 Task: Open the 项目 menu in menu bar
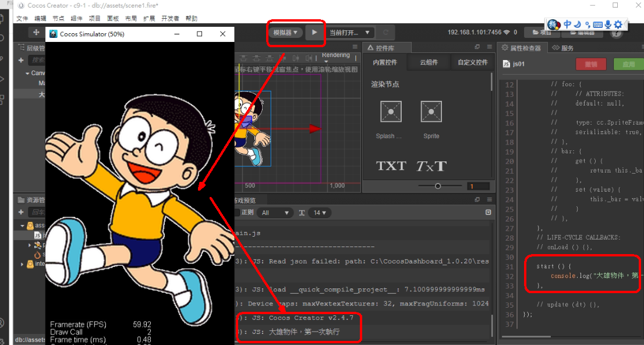click(94, 19)
